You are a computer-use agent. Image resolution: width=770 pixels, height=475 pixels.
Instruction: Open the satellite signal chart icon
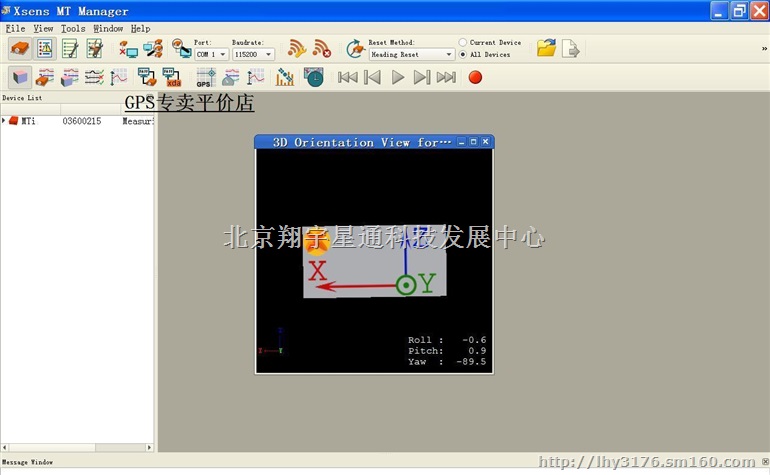coord(285,77)
